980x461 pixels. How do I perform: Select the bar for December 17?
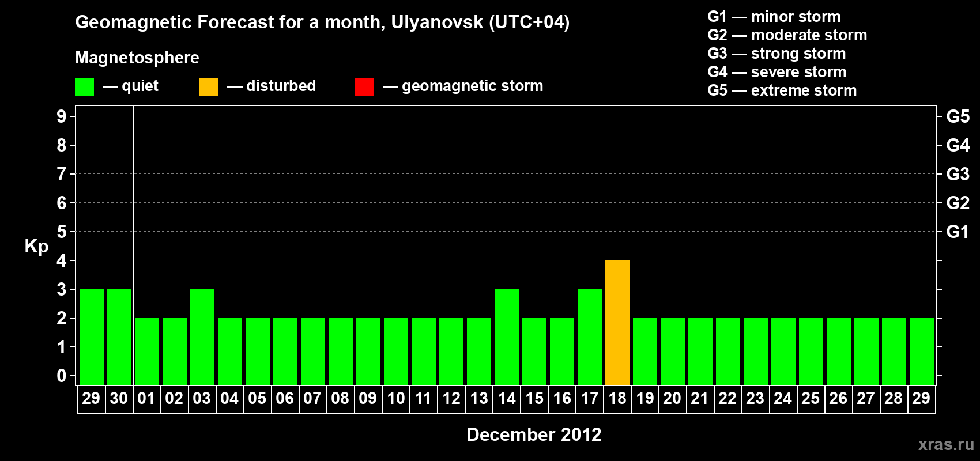[x=590, y=337]
